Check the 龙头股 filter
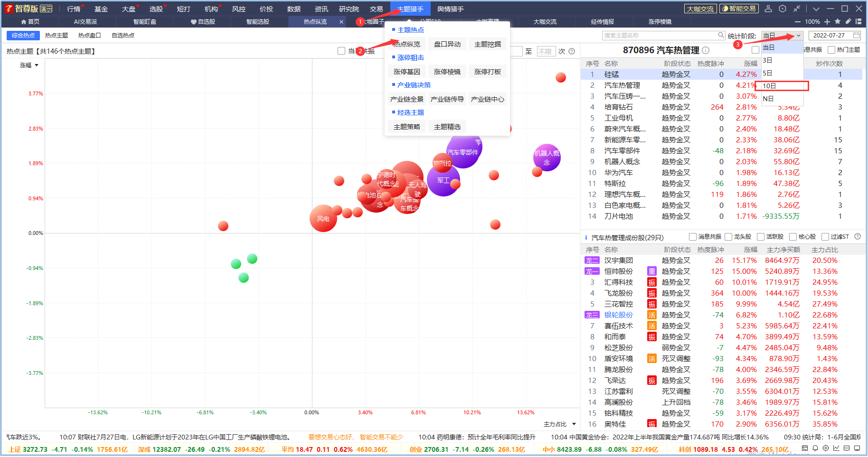The width and height of the screenshot is (868, 457). pos(728,236)
